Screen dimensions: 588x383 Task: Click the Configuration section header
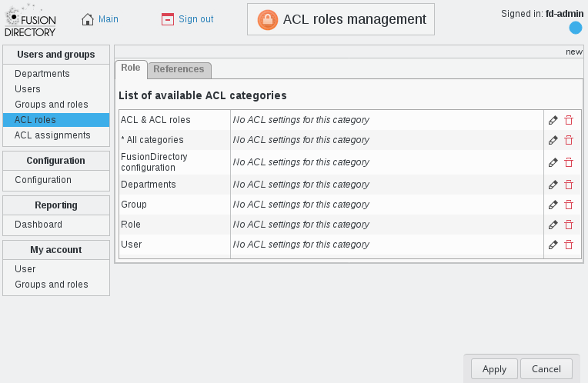[56, 161]
